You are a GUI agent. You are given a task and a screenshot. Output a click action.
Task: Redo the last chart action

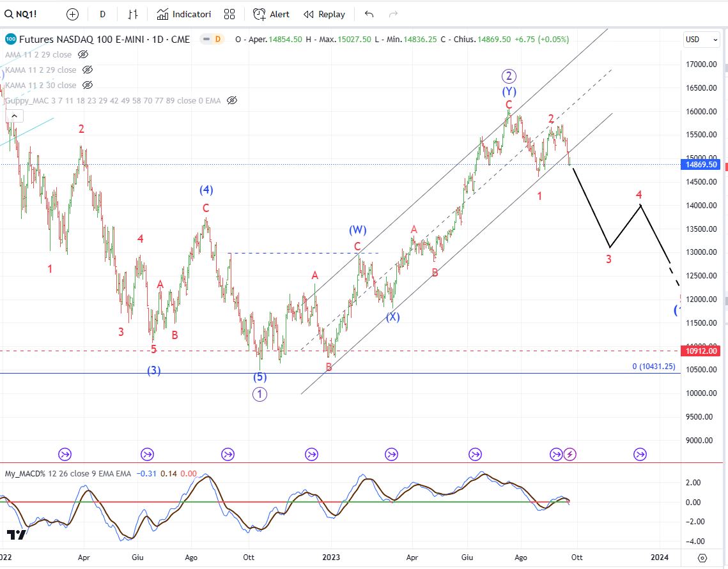tap(393, 15)
